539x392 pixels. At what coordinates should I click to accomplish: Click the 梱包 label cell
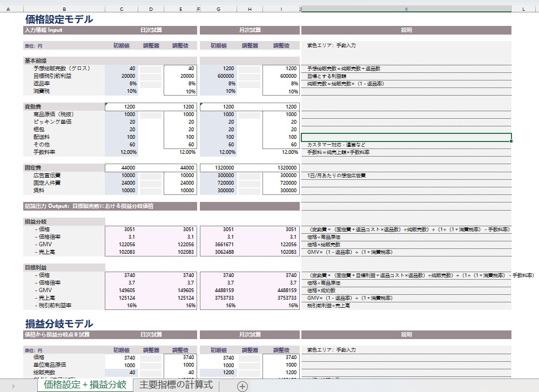(x=64, y=130)
